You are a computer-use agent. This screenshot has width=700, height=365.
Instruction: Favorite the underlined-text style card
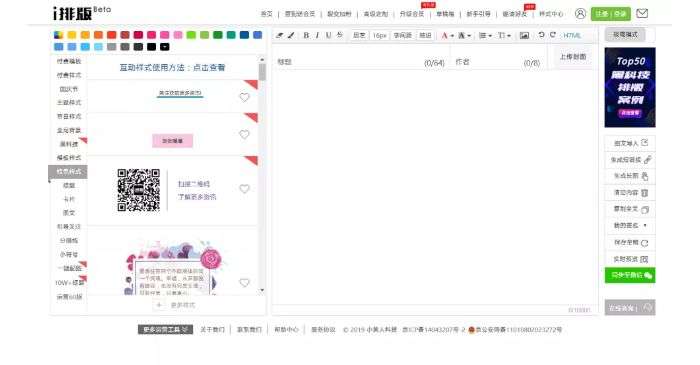point(244,97)
